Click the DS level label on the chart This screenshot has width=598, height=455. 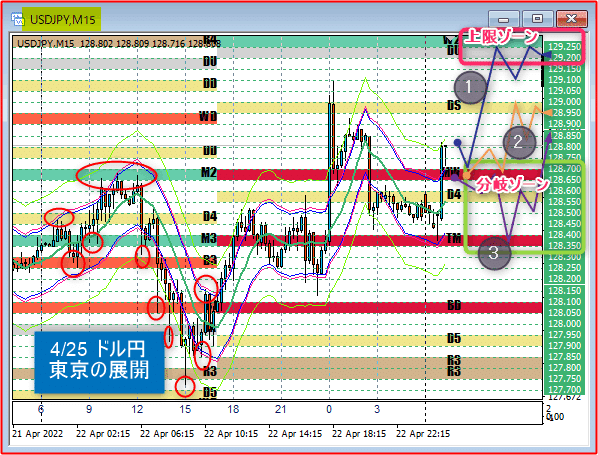tap(454, 105)
